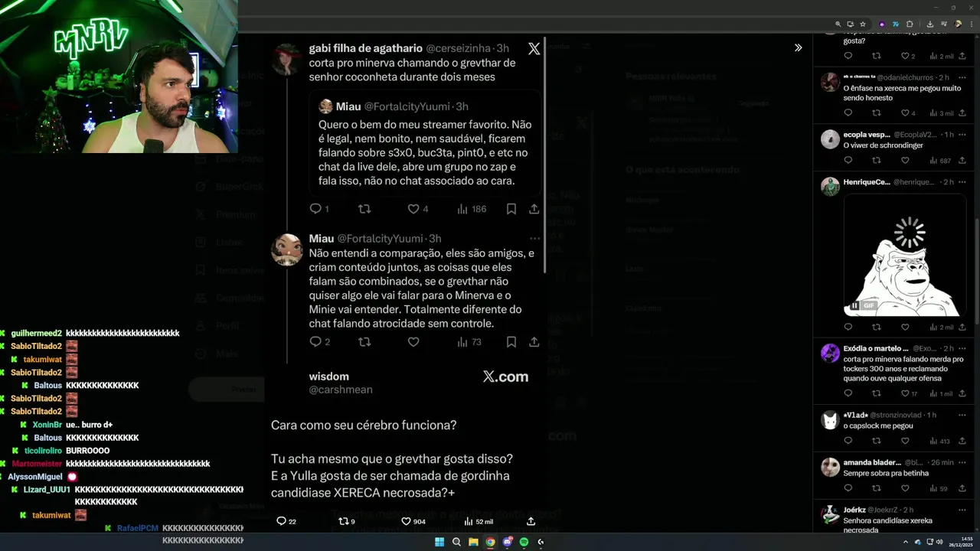Screen dimensions: 980x551
Task: Pause the gorilla GIF in HenriqueCe reply
Action: (x=854, y=305)
